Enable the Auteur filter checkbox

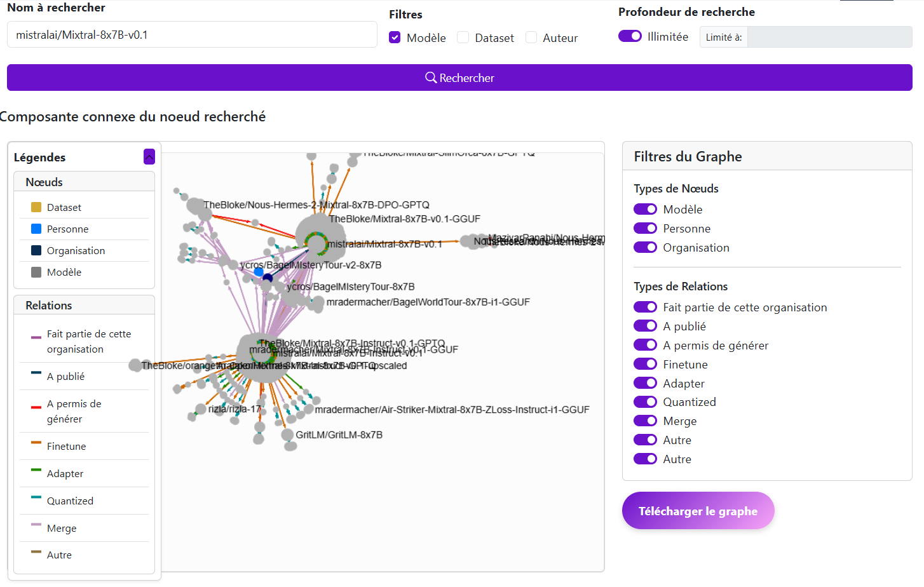[x=531, y=37]
